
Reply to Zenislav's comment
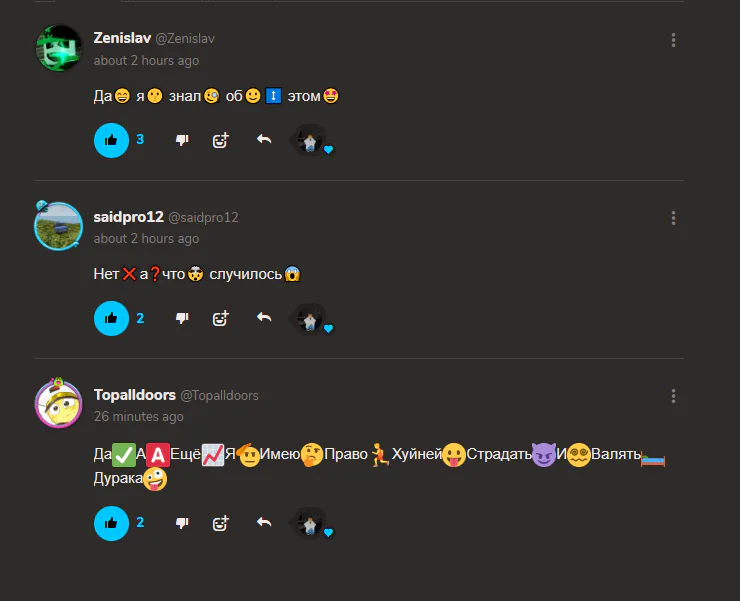pyautogui.click(x=264, y=139)
